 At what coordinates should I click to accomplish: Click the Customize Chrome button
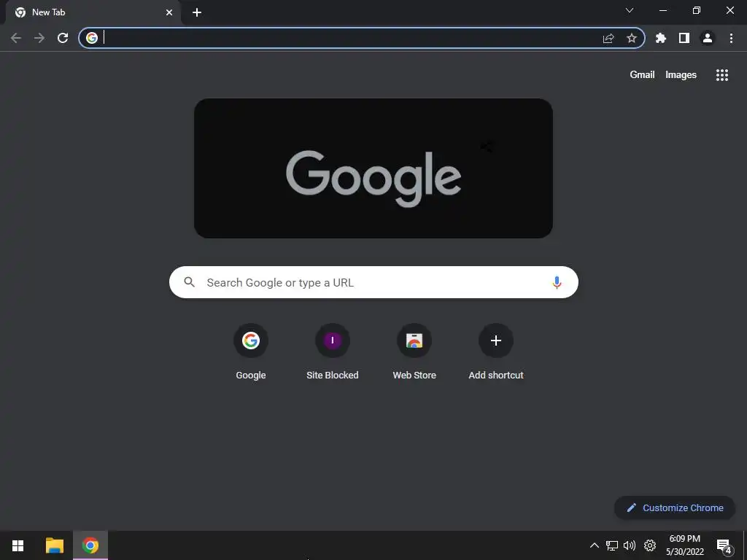[675, 507]
